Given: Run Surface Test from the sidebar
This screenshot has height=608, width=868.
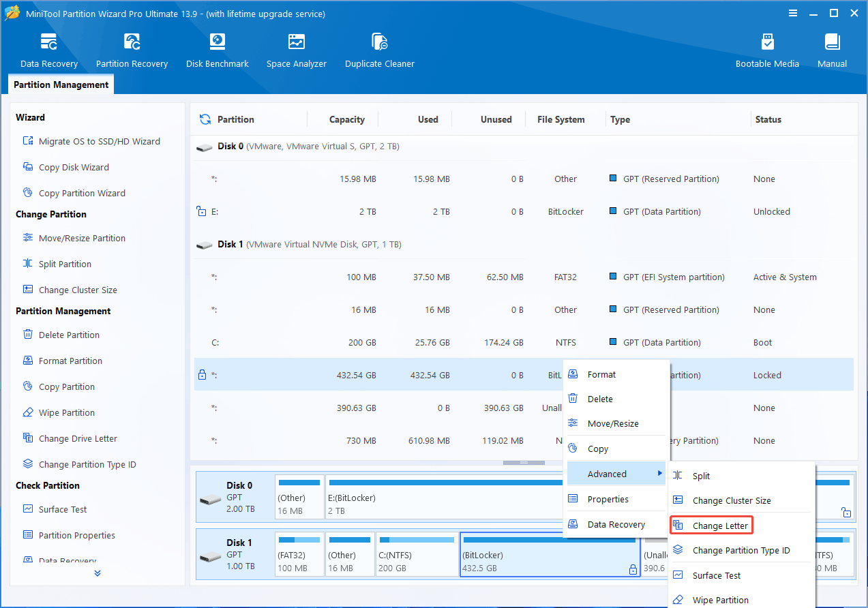Looking at the screenshot, I should tap(55, 510).
